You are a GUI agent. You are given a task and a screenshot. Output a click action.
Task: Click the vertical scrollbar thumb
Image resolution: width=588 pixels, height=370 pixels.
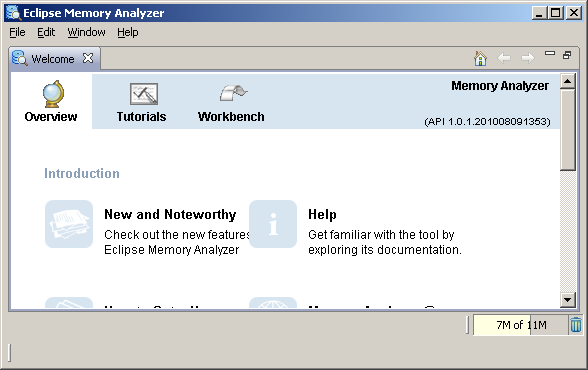coord(567,130)
